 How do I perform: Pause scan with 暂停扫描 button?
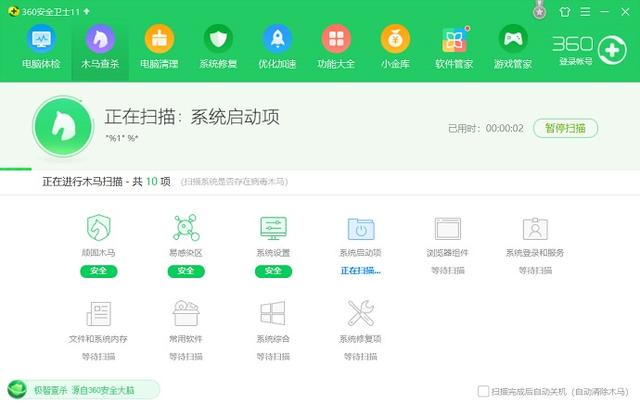click(x=565, y=128)
